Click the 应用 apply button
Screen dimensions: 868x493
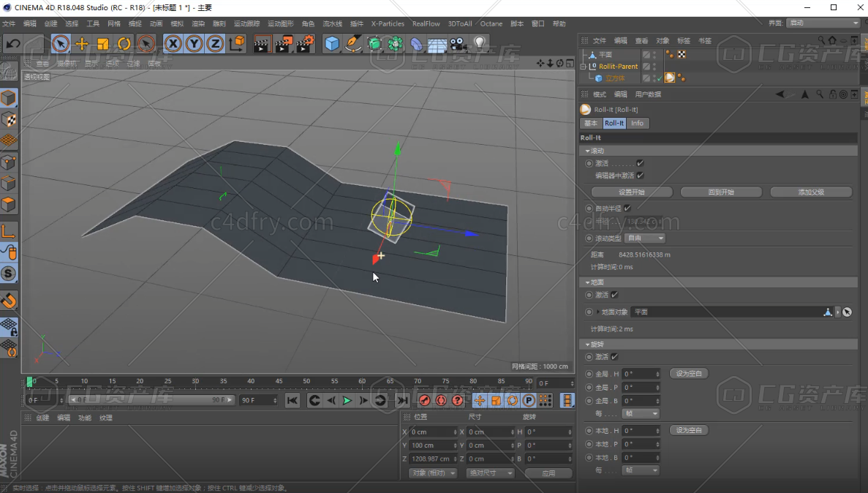pos(548,473)
